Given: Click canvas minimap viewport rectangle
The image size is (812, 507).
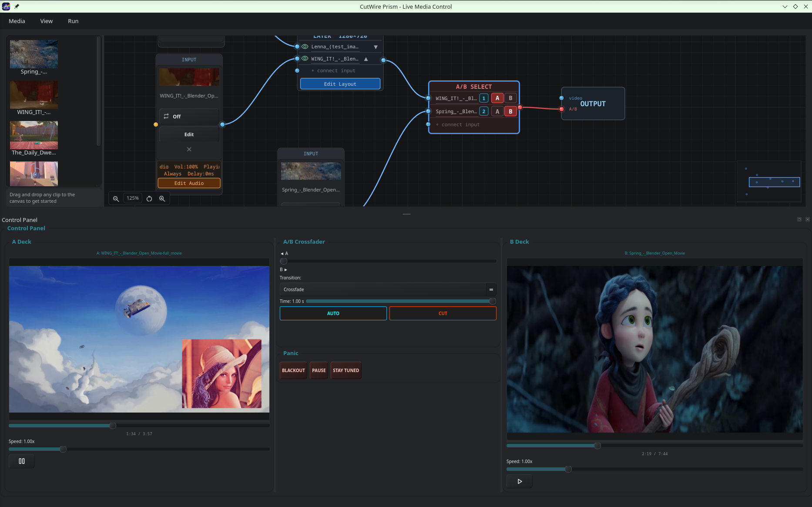Looking at the screenshot, I should click(775, 182).
